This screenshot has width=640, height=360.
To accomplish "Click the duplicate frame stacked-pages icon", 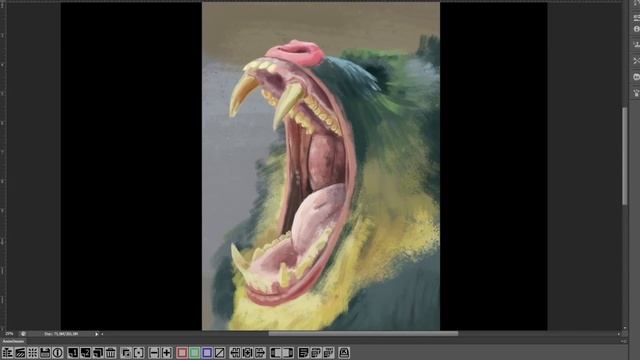I will 98,353.
